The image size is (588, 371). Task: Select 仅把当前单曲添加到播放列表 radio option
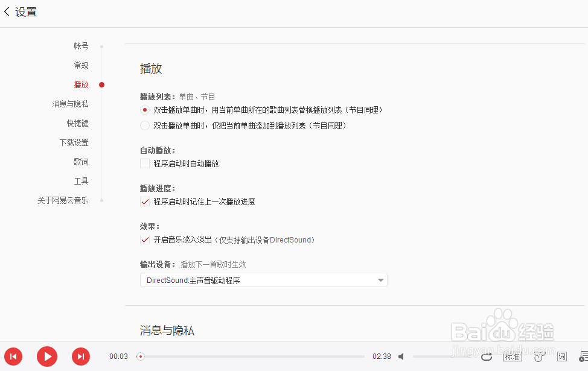click(x=144, y=125)
